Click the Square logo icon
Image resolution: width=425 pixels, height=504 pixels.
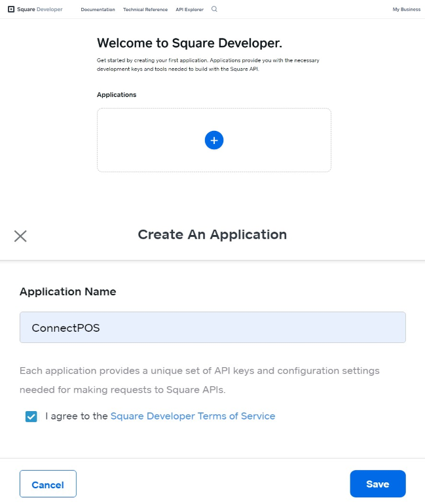pos(11,9)
